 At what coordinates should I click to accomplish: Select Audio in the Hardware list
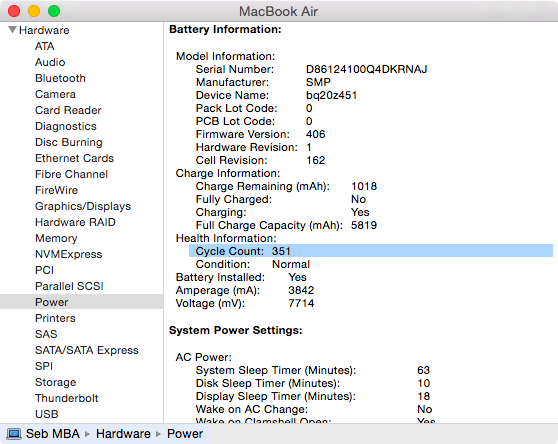pyautogui.click(x=50, y=62)
